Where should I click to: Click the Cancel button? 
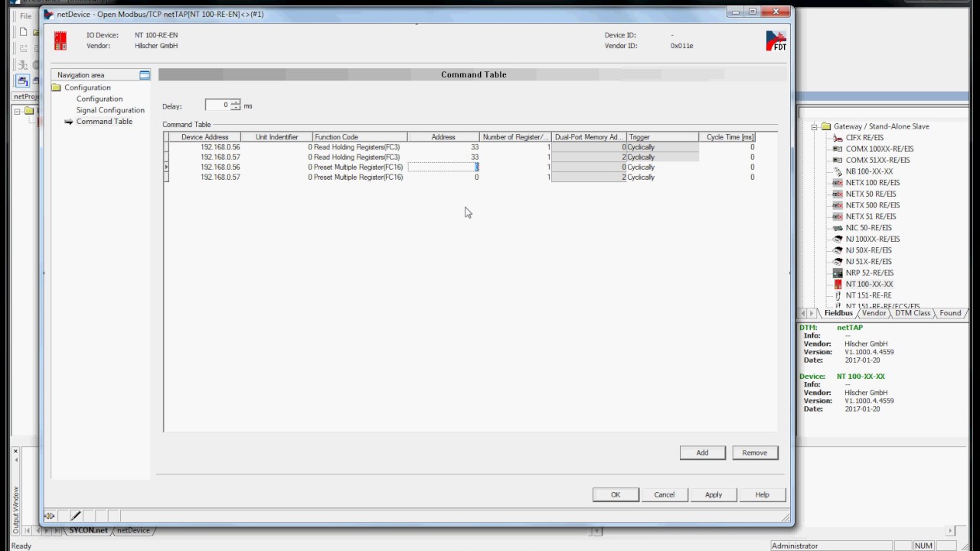pyautogui.click(x=665, y=494)
